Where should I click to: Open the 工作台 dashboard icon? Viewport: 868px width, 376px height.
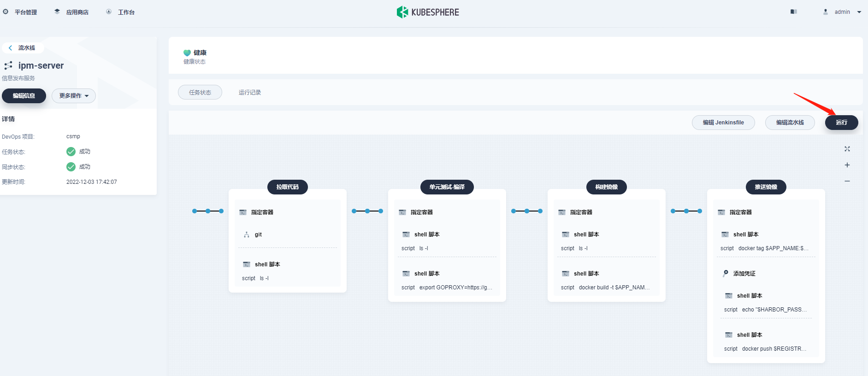pyautogui.click(x=109, y=12)
